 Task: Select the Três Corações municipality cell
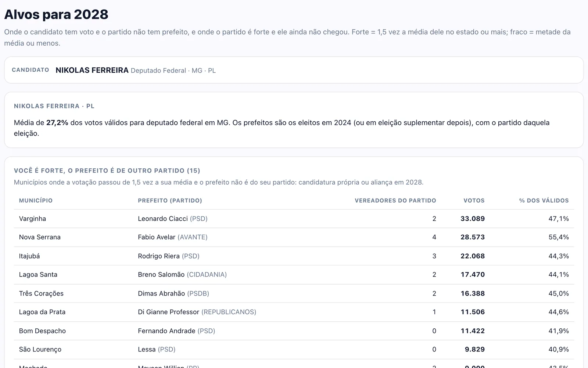(x=41, y=293)
